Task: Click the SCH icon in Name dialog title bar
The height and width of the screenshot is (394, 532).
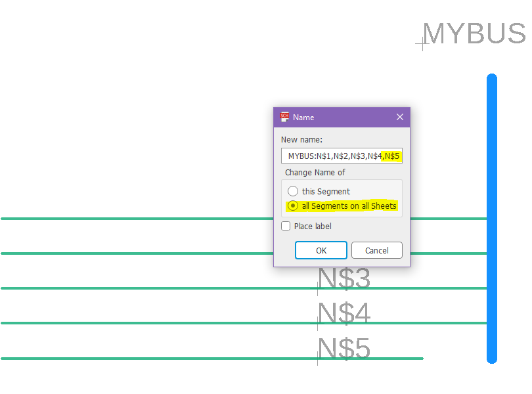Action: (284, 117)
